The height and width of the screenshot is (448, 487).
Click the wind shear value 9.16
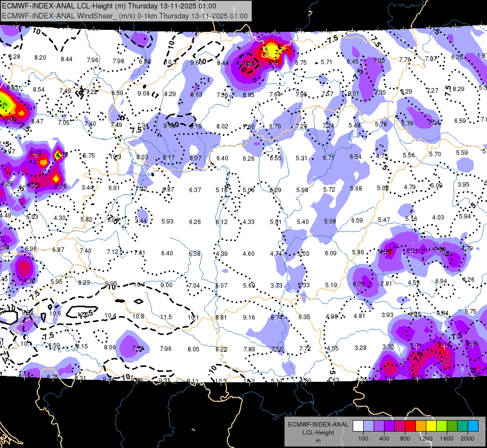click(x=249, y=318)
